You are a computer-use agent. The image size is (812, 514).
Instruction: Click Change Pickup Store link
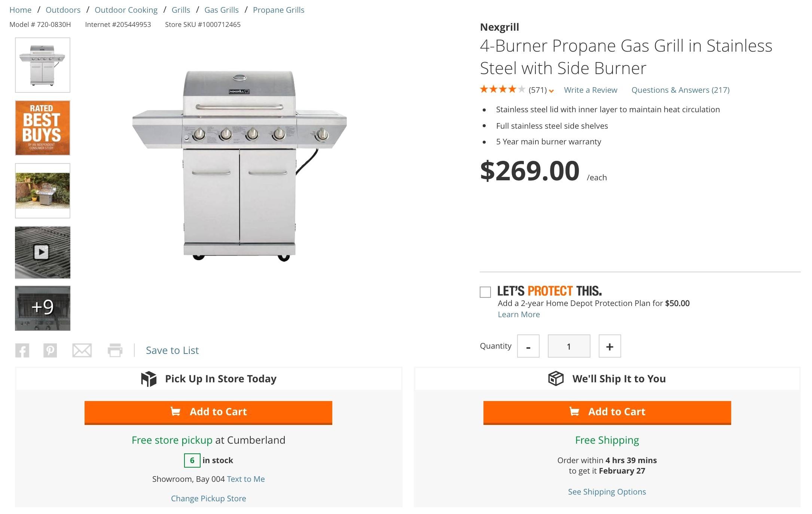(x=208, y=499)
